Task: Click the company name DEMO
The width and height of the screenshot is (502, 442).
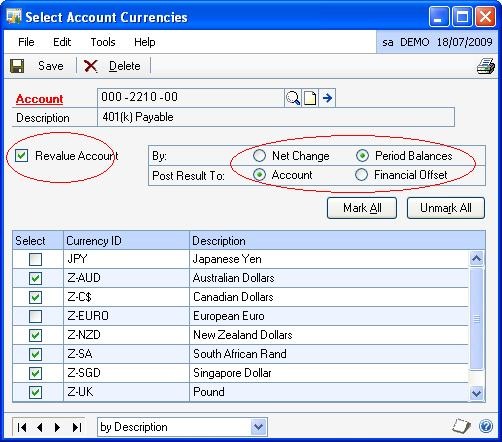Action: [415, 42]
